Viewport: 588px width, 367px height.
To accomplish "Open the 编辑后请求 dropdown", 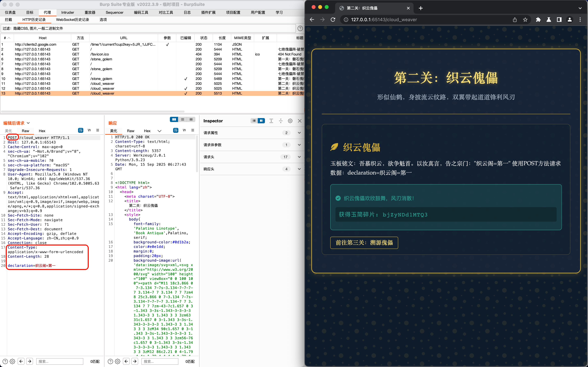I will tap(28, 123).
